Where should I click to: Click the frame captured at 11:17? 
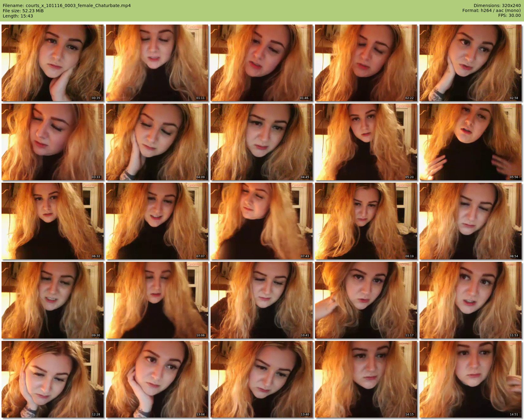[x=366, y=300]
